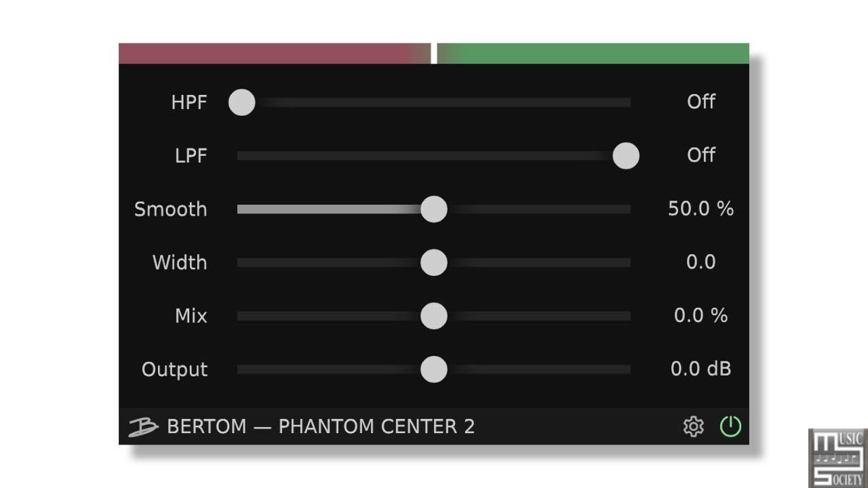
Task: Click the Width value 0.0
Action: click(x=701, y=262)
